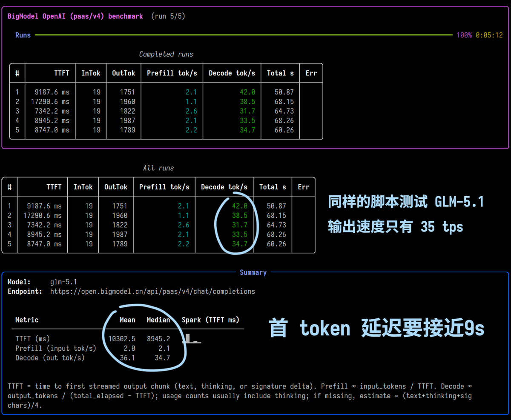Click OutTok 1987 in Completed runs table

pos(127,121)
